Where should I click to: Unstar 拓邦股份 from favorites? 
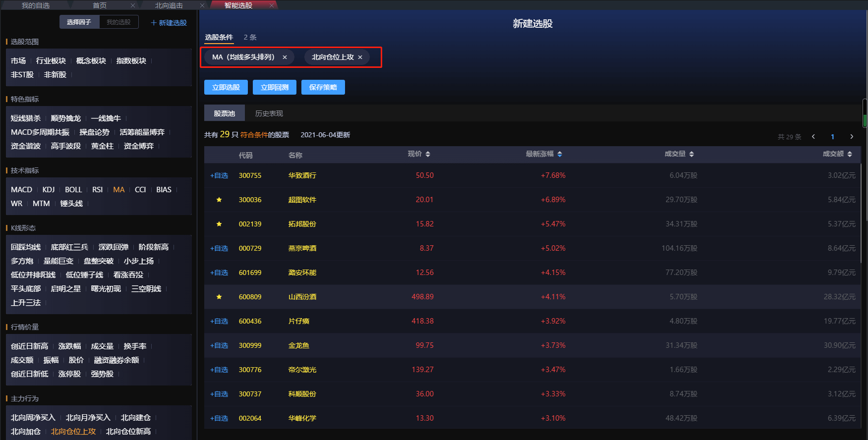click(219, 224)
